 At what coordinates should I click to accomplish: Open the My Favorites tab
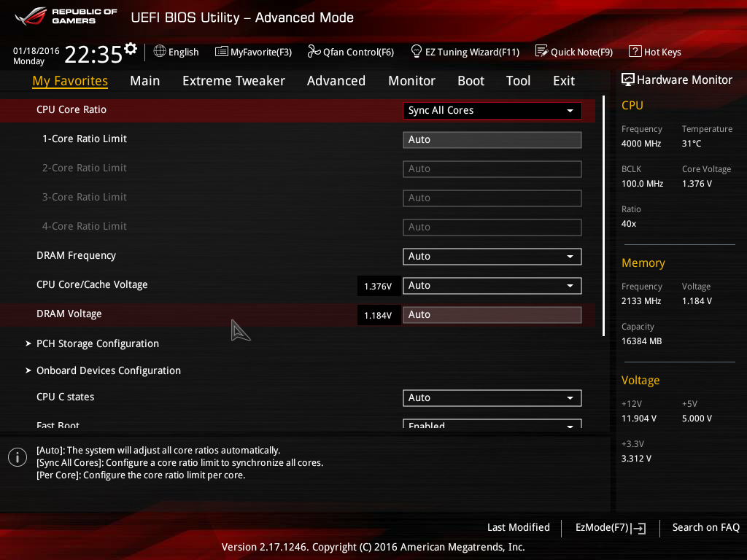point(70,81)
